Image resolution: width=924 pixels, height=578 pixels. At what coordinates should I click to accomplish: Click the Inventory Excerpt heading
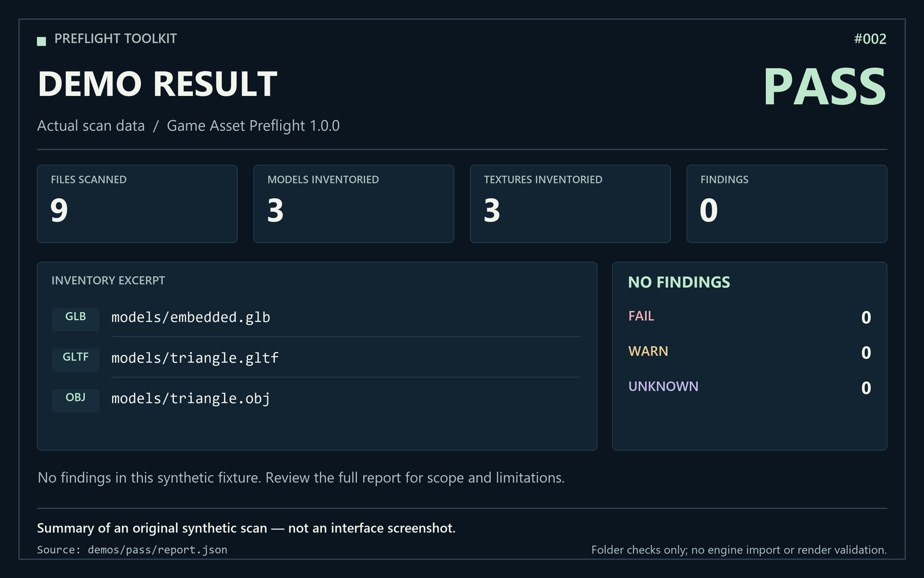tap(108, 280)
